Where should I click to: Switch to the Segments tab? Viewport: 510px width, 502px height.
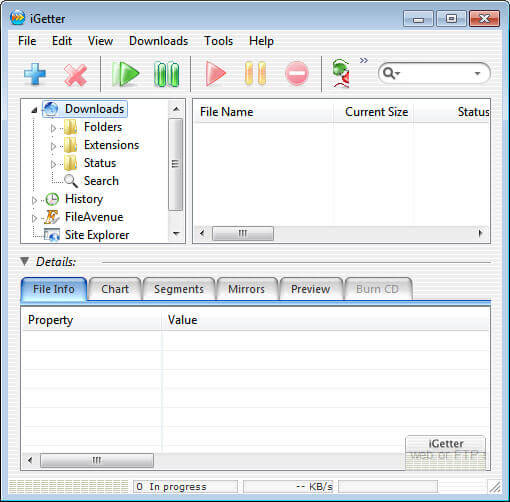pos(179,289)
